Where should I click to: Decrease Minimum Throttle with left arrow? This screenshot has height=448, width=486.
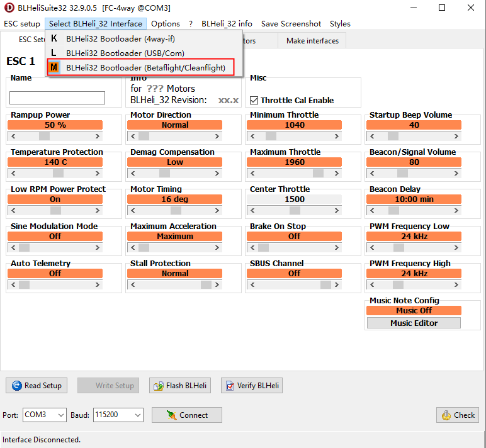coord(252,137)
